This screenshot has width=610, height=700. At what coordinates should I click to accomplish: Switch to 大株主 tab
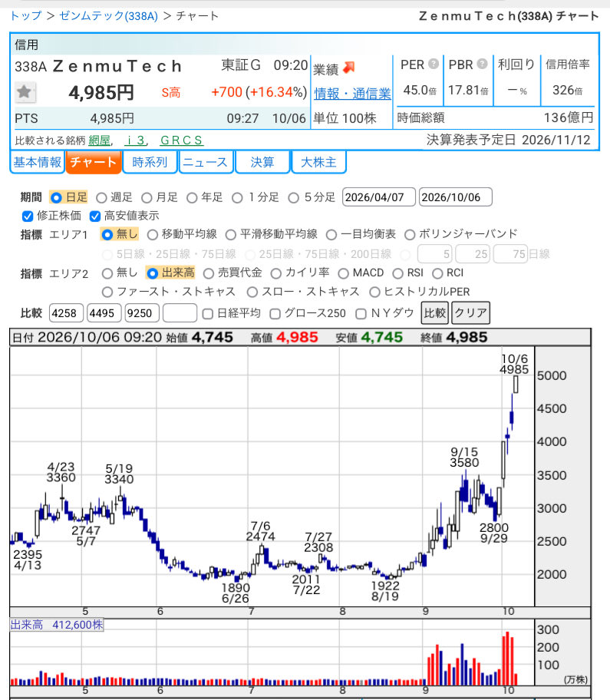318,162
